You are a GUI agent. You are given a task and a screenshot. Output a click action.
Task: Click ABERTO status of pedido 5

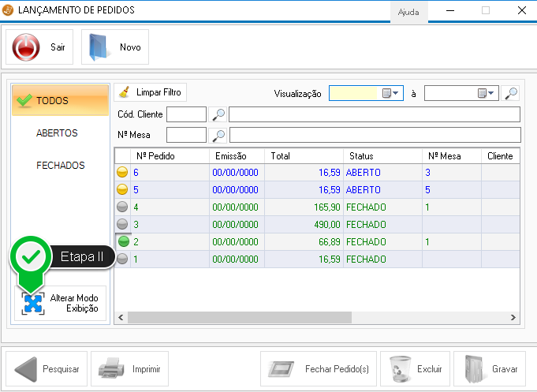coord(382,190)
